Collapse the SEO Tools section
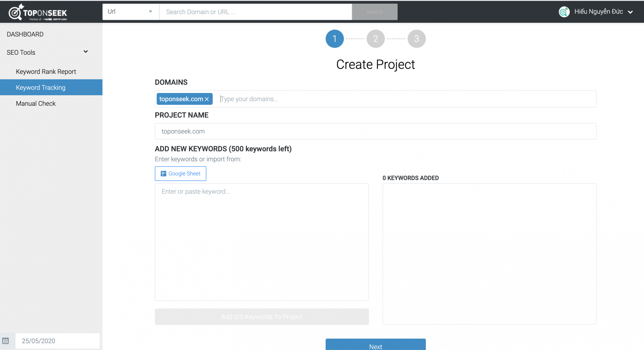This screenshot has height=350, width=644. [86, 52]
